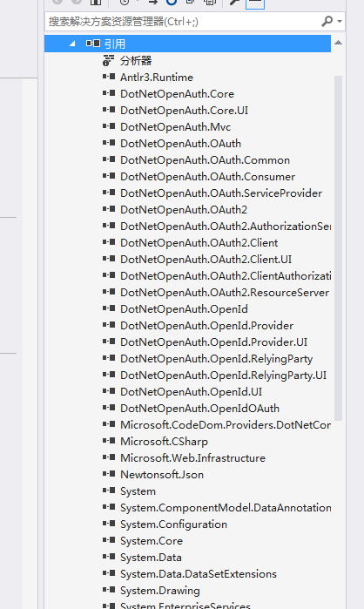This screenshot has height=609, width=364.
Task: Click the Antlr3.Runtime reference icon
Action: [x=109, y=77]
